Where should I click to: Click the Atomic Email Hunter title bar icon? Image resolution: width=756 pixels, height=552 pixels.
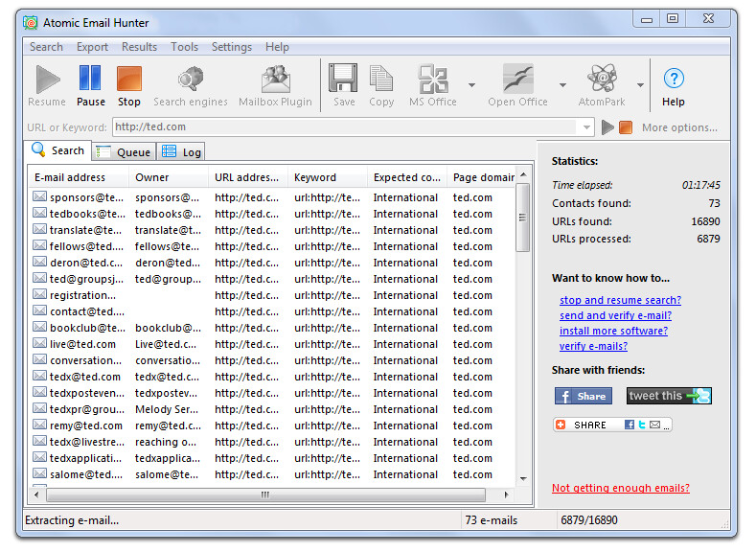[x=31, y=23]
